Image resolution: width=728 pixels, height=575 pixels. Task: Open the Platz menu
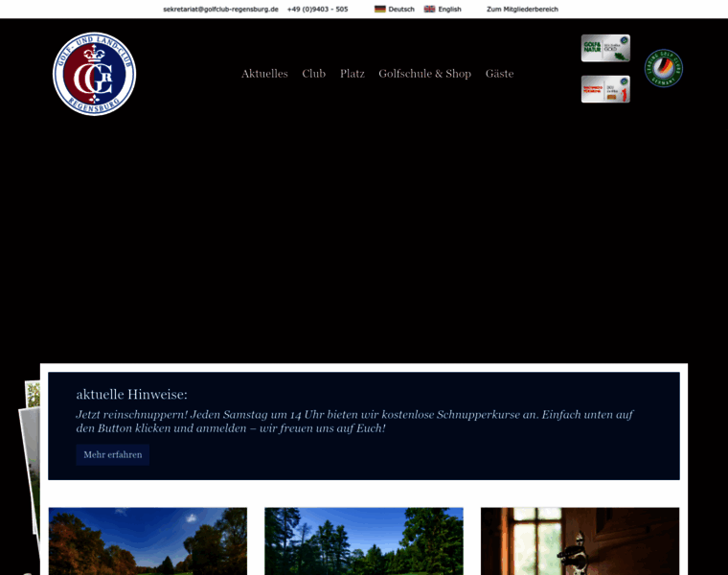(x=353, y=74)
